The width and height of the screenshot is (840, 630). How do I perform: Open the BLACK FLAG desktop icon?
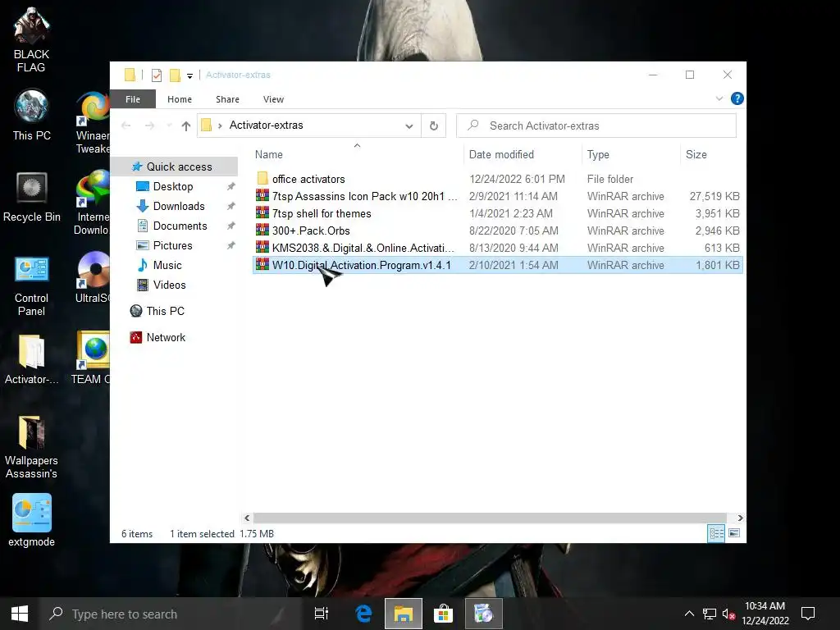point(31,39)
